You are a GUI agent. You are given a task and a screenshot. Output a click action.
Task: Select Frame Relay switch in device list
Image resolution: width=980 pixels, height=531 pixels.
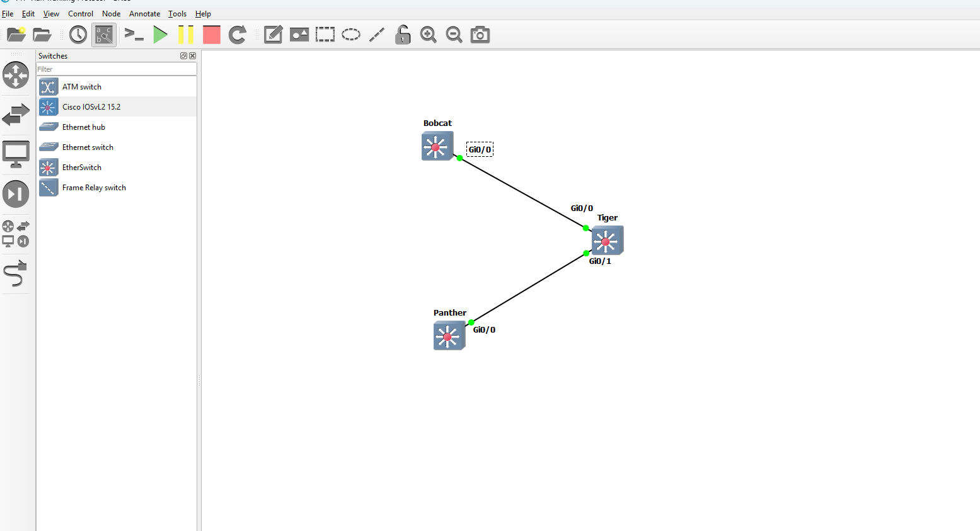117,188
